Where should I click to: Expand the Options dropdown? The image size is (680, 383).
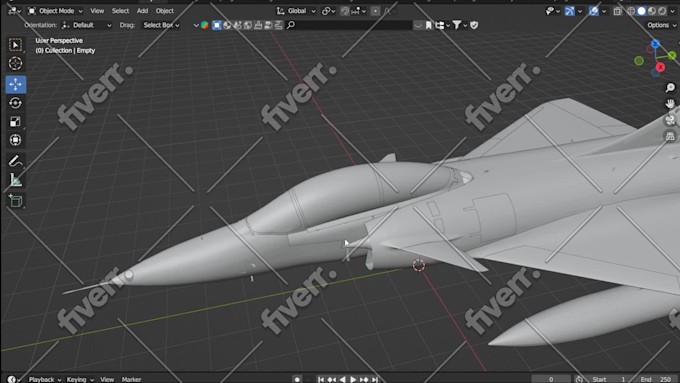661,25
